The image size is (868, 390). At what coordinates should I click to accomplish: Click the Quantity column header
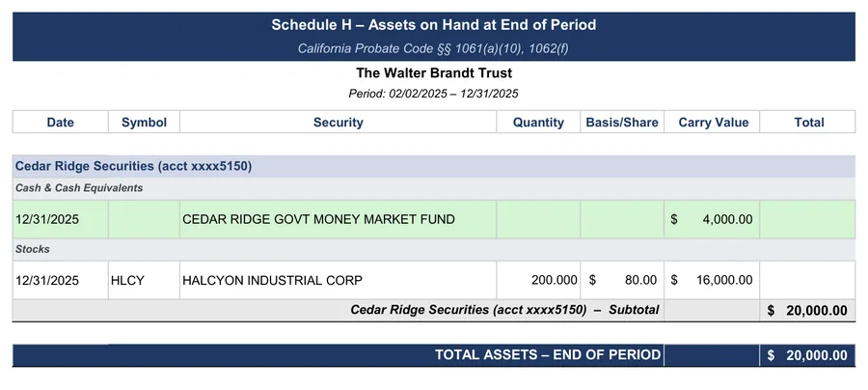(x=538, y=122)
